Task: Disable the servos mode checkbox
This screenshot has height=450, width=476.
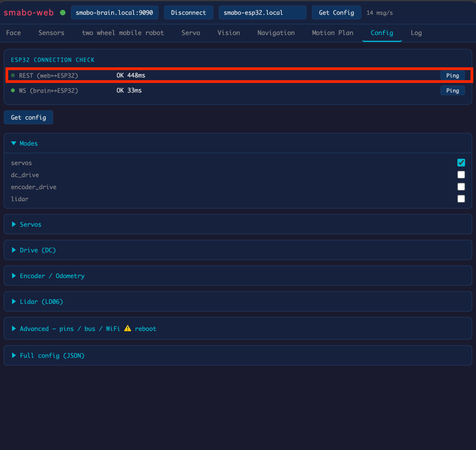Action: click(461, 162)
